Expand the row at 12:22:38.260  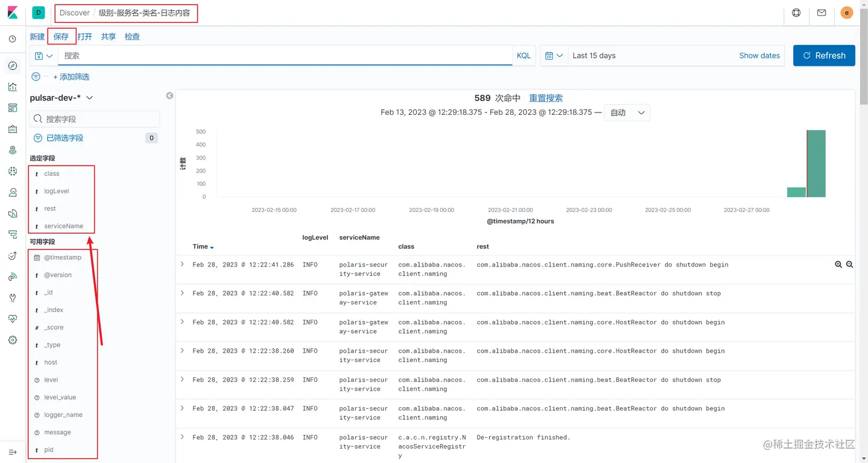(x=183, y=350)
